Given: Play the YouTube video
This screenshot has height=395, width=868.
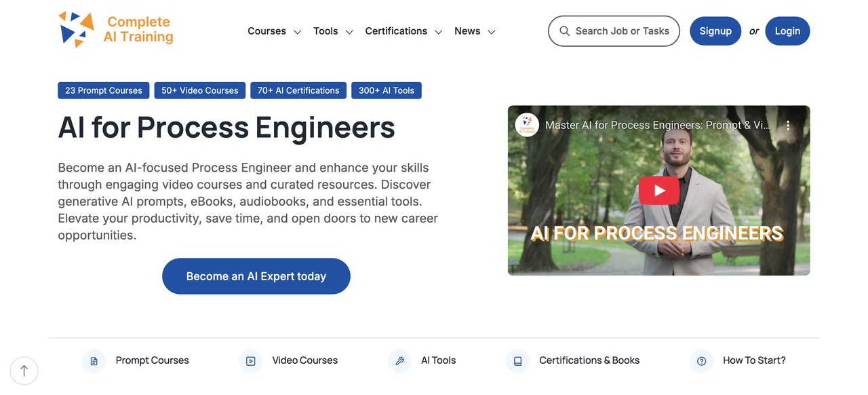Looking at the screenshot, I should [x=658, y=191].
